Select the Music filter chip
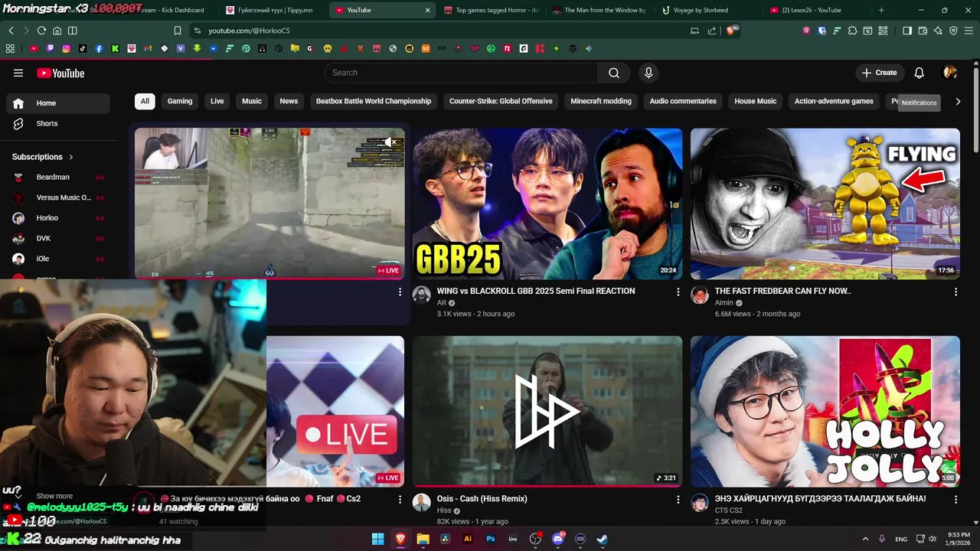This screenshot has width=980, height=551. 252,101
